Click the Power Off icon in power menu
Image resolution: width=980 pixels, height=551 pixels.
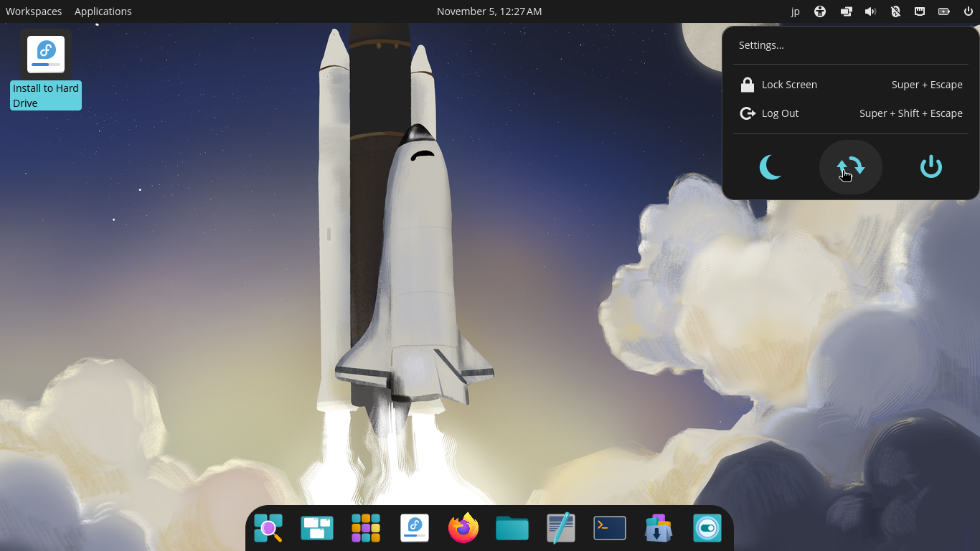click(931, 167)
